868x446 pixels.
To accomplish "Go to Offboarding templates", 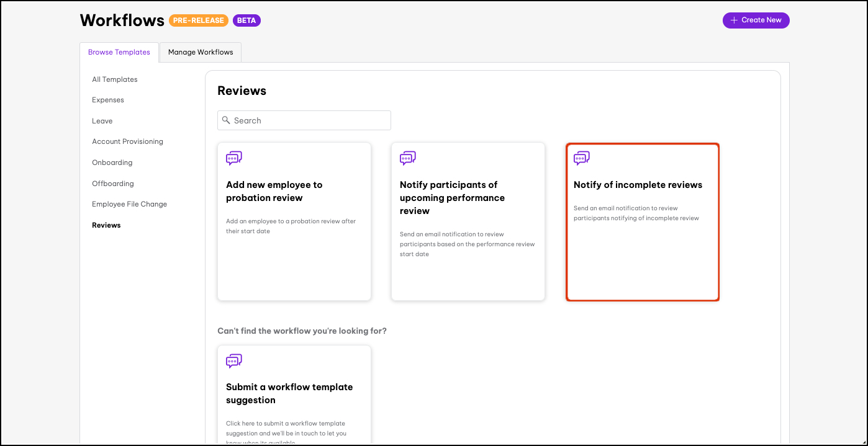I will point(113,184).
